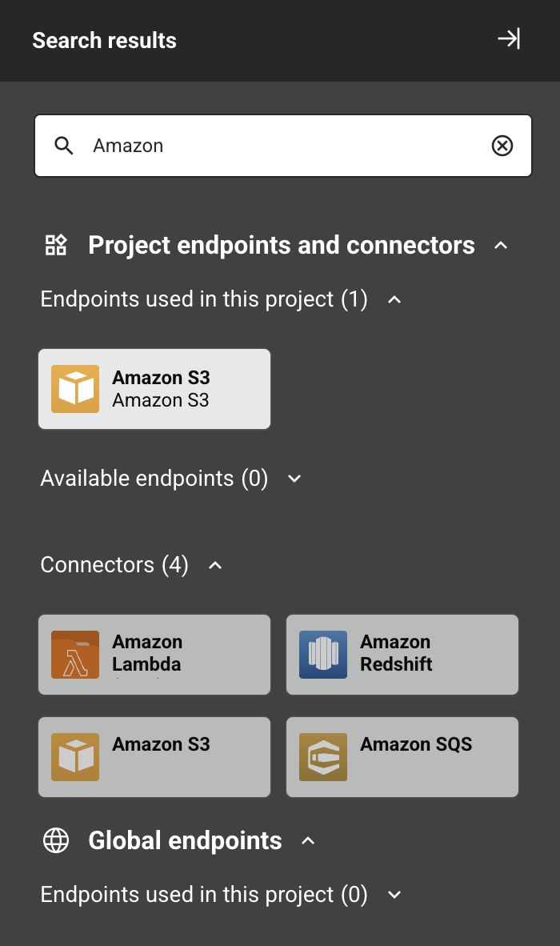Viewport: 560px width, 946px height.
Task: Collapse the Project endpoints and connectors section
Action: (501, 245)
